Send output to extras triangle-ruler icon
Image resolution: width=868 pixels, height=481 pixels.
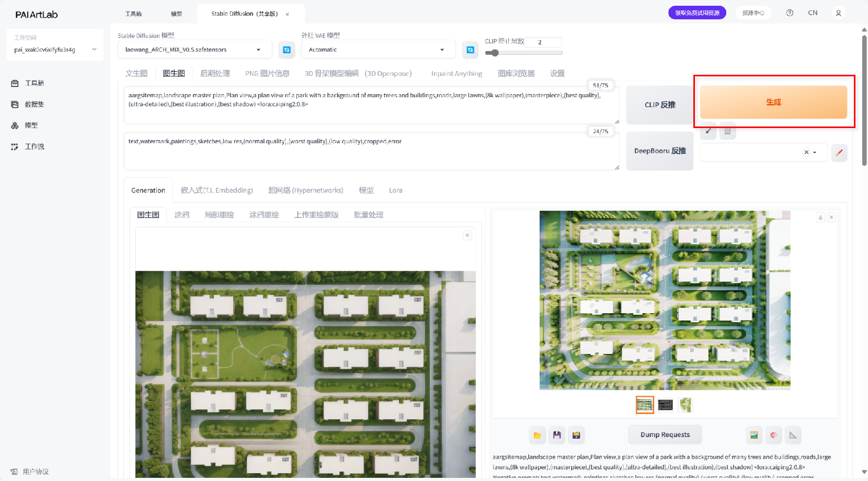[x=793, y=435]
